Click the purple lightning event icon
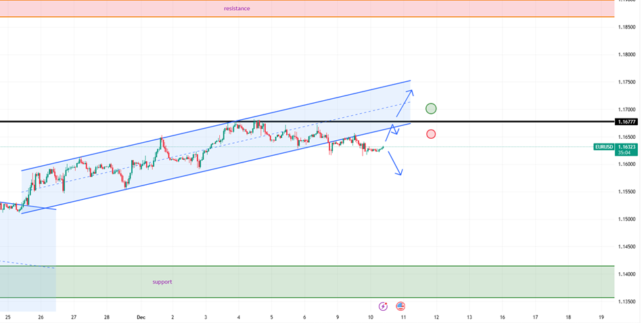Viewport: 644px width, 323px height. point(384,306)
